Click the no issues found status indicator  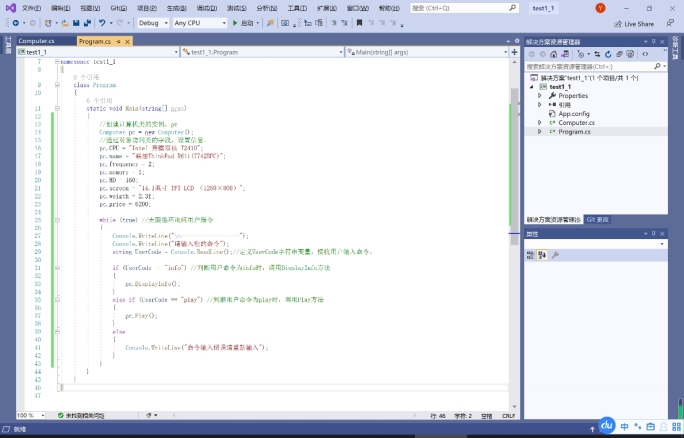[81, 415]
